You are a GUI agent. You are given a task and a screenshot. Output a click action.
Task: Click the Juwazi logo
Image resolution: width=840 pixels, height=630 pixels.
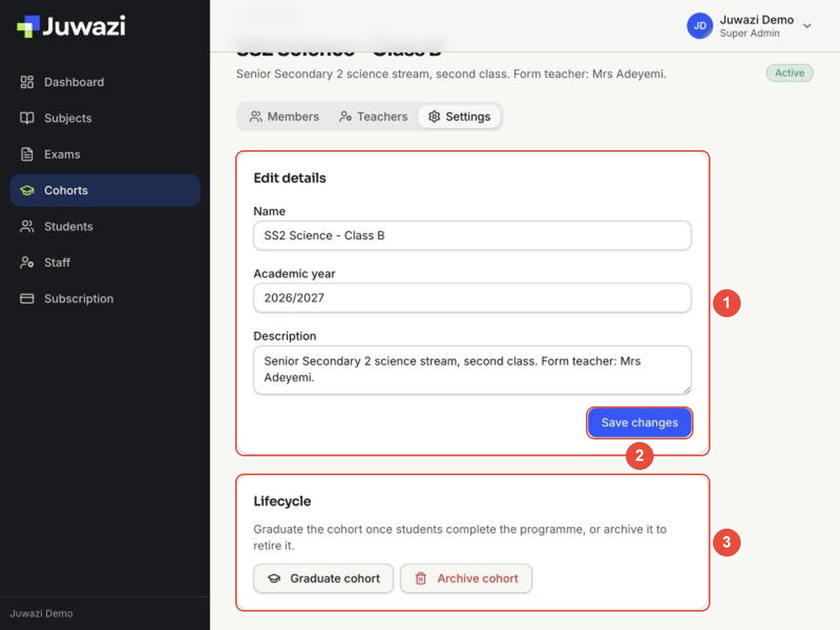pyautogui.click(x=71, y=26)
